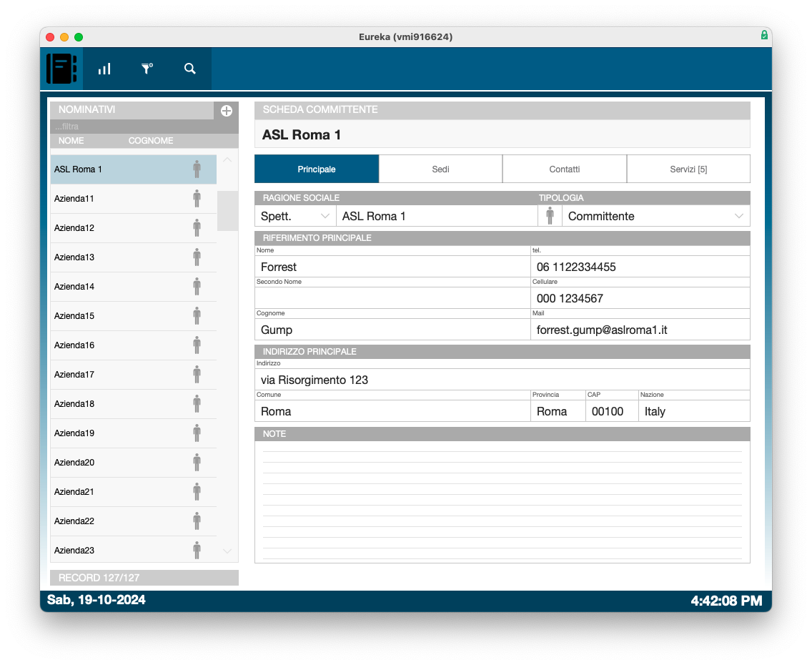Click the green lock icon in title bar

click(764, 35)
